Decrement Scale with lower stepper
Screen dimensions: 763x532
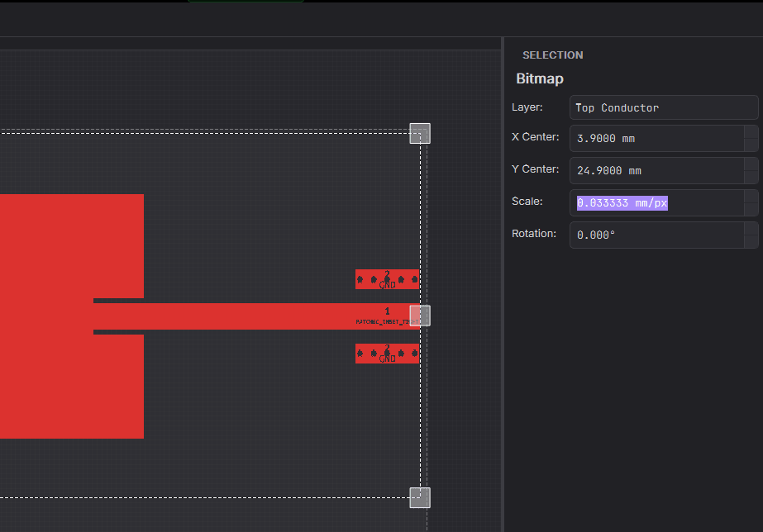tap(751, 210)
